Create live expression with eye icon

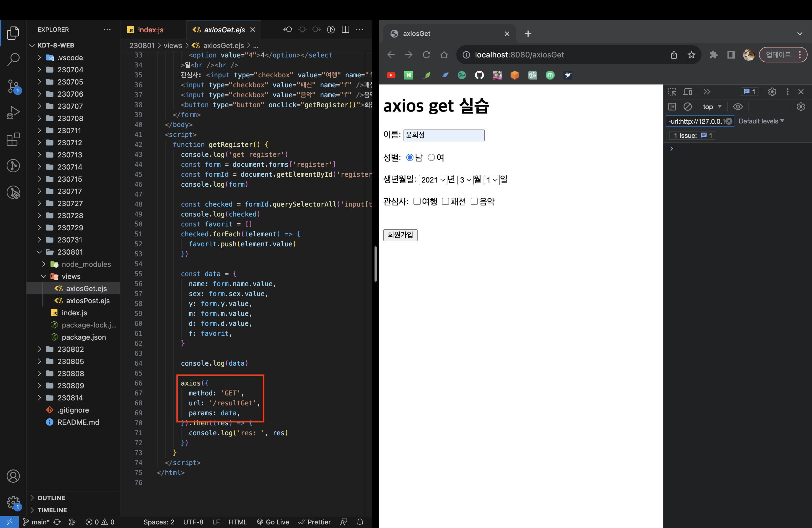point(738,107)
